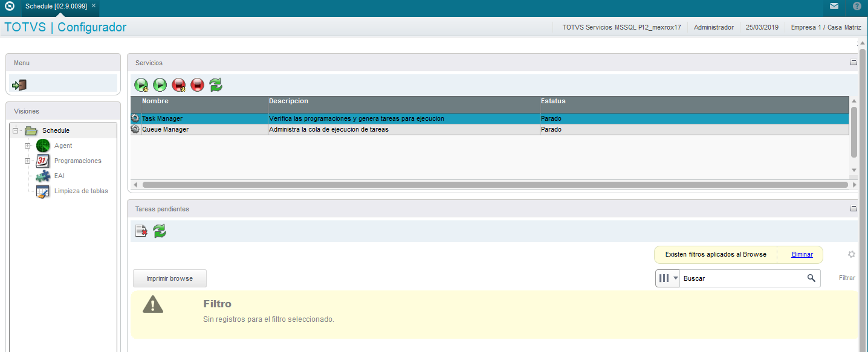Click the start-all-services green play icon with star
Viewport: 868px width, 352px height.
141,85
